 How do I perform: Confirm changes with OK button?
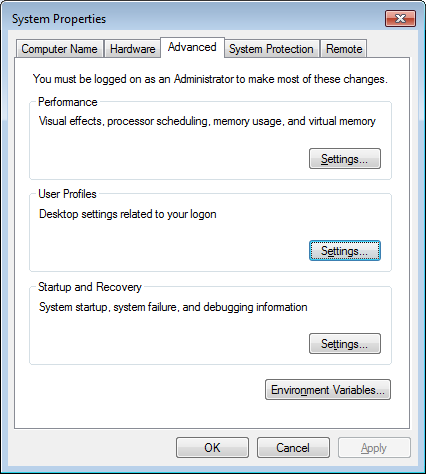tap(212, 448)
